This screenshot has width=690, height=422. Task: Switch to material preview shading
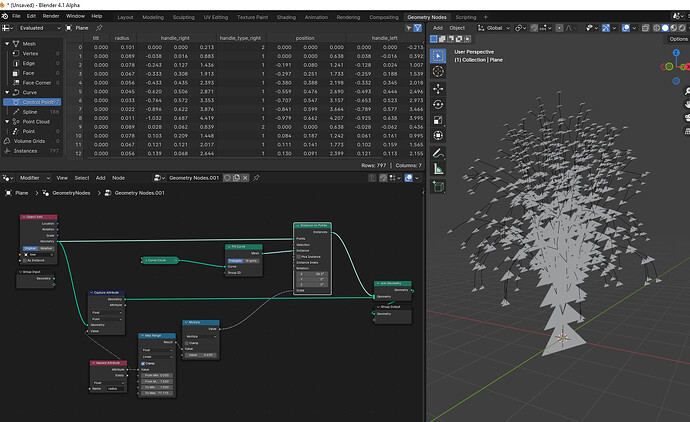pyautogui.click(x=673, y=28)
